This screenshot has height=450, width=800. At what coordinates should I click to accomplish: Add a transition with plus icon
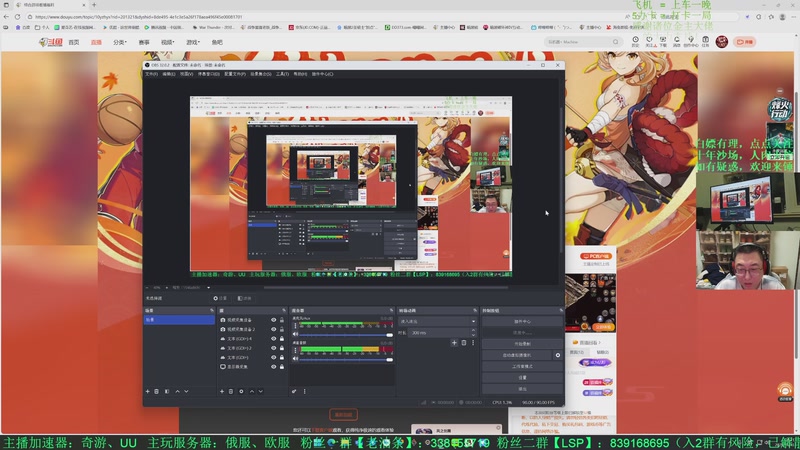click(x=454, y=343)
